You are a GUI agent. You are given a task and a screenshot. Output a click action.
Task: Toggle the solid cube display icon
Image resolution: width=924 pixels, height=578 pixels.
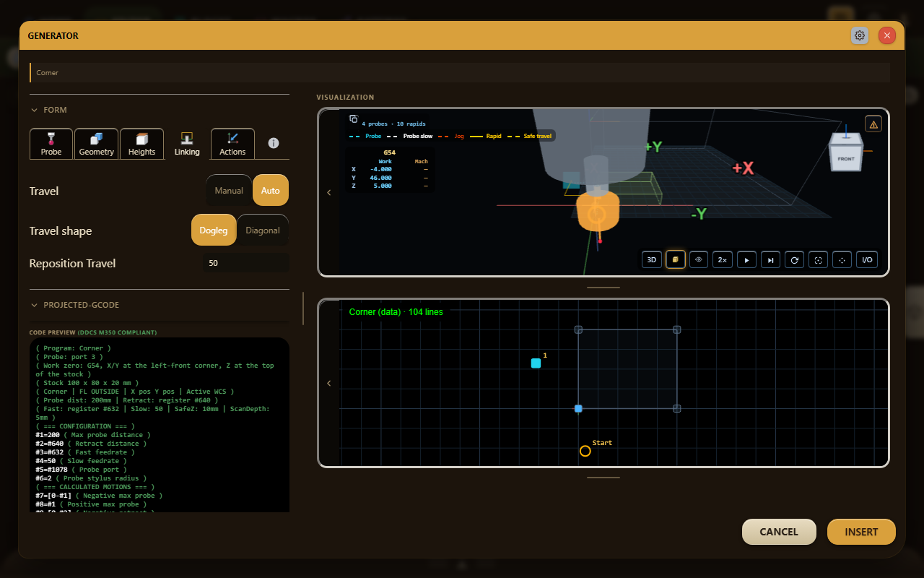pos(676,259)
